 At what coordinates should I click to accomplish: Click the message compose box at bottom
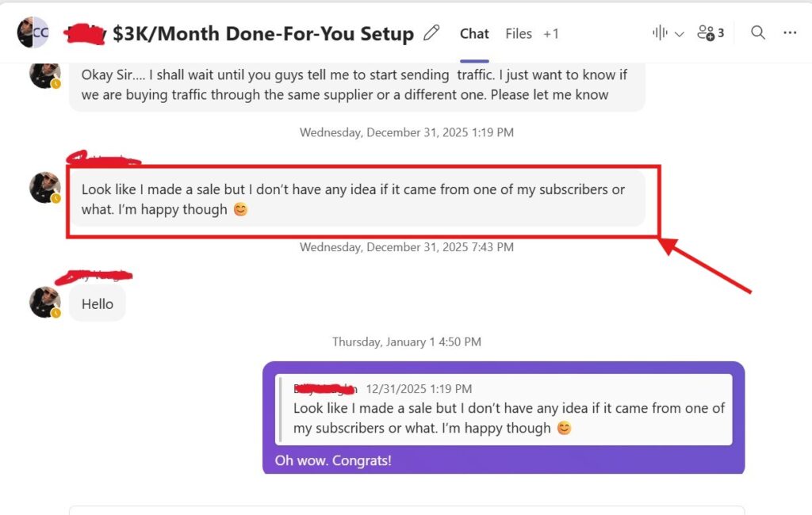(406, 509)
